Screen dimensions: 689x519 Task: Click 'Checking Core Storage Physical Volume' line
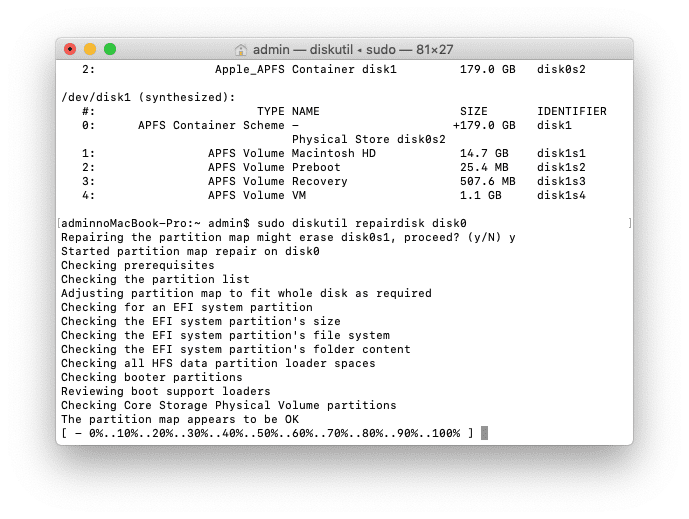(229, 406)
